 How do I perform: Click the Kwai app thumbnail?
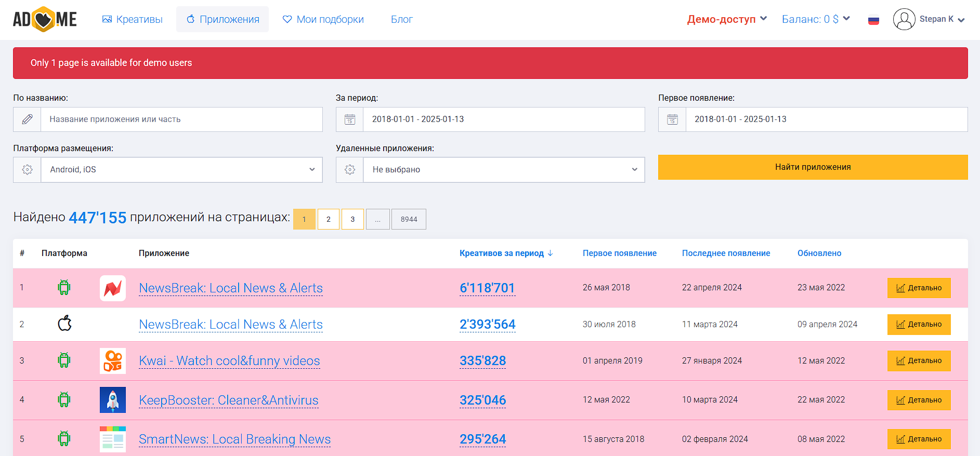pyautogui.click(x=113, y=361)
